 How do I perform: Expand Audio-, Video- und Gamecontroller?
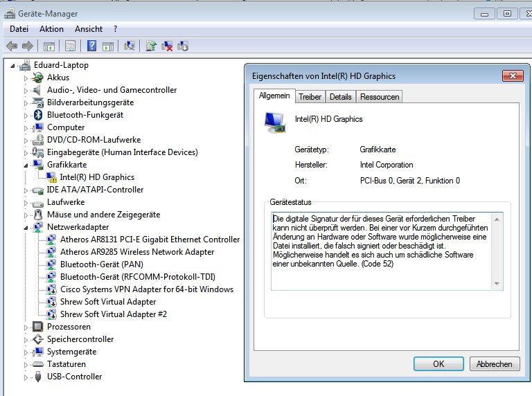click(26, 91)
